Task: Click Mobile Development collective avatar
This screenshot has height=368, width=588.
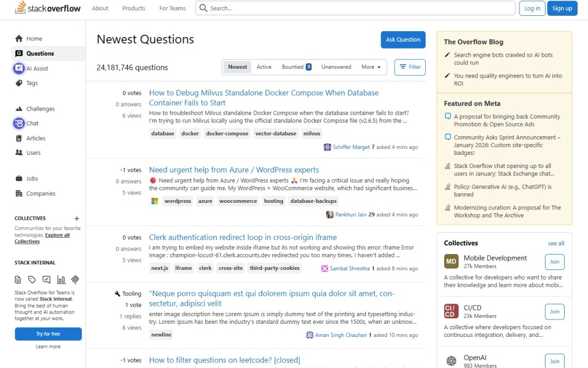Action: [451, 262]
